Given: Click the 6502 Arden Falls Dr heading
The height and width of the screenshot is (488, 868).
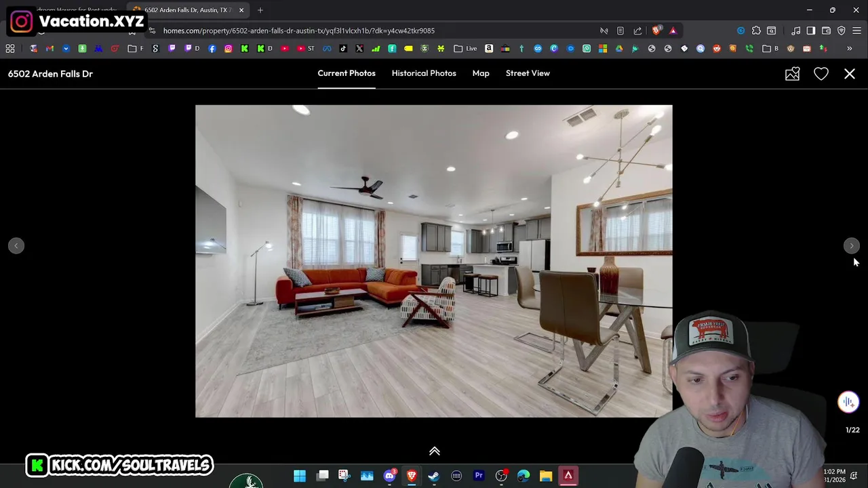Looking at the screenshot, I should click(50, 74).
